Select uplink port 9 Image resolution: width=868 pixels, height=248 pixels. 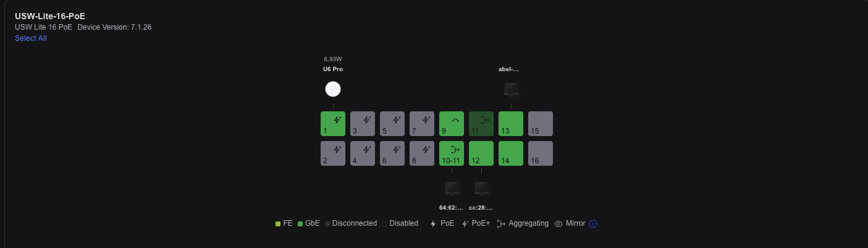(452, 124)
